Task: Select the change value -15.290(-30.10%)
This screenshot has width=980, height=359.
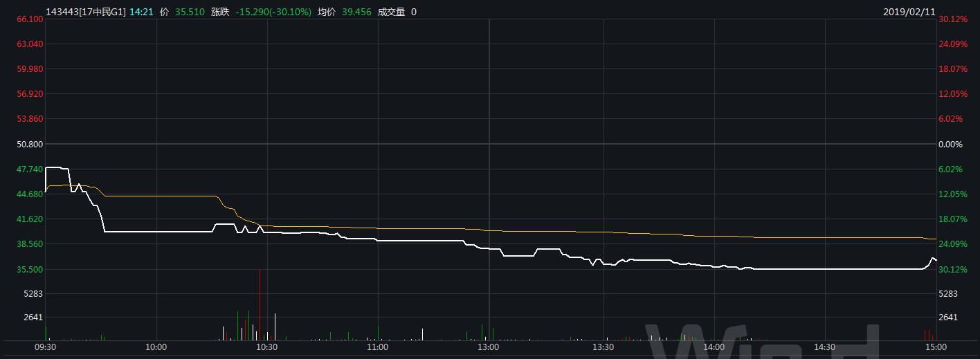Action: click(273, 12)
